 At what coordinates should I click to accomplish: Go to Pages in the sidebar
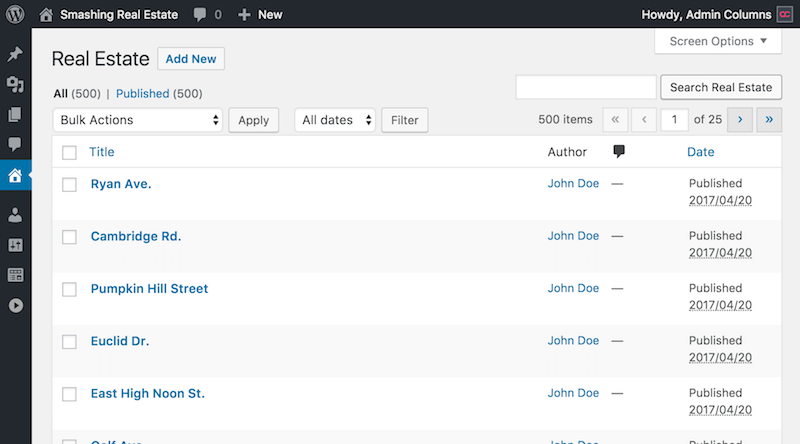[15, 114]
